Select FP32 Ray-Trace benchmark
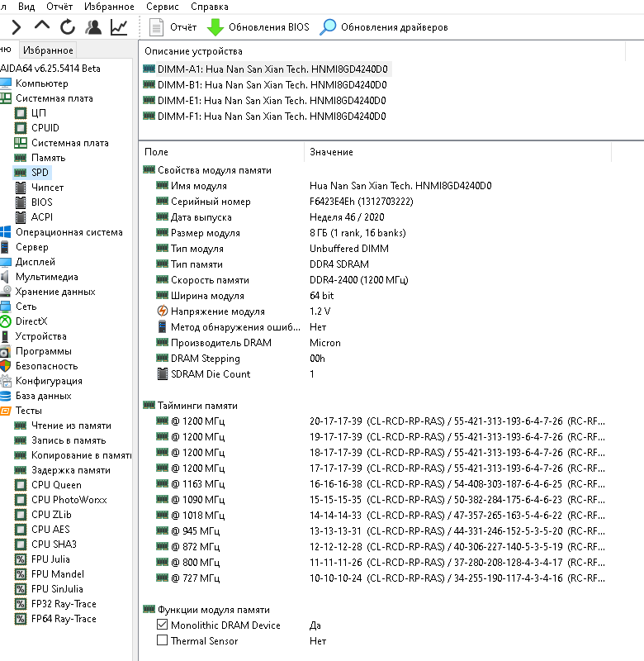644x661 pixels. (x=64, y=604)
